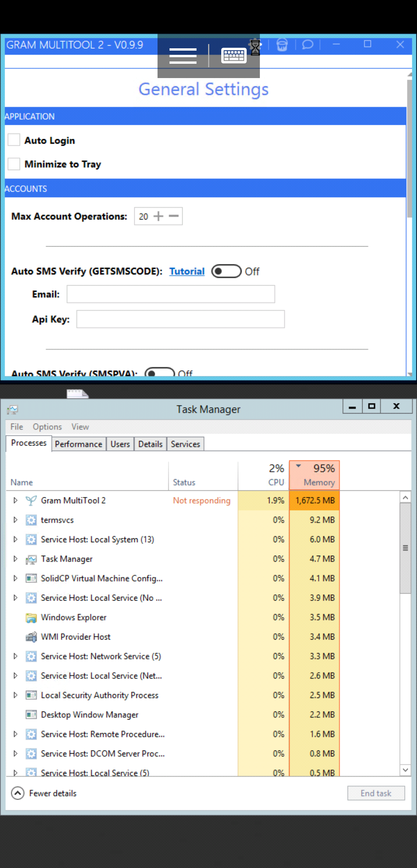Expand the Gram MultiTool 2 process
Image resolution: width=417 pixels, height=868 pixels.
tap(15, 500)
